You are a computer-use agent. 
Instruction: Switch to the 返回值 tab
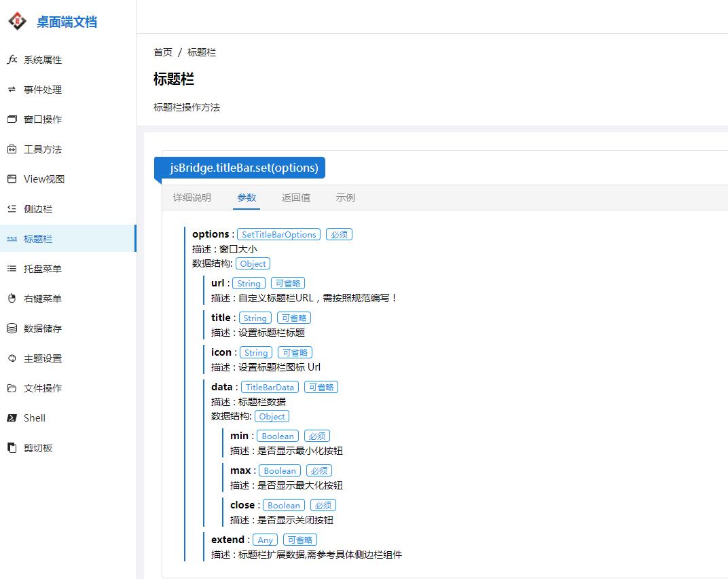296,198
